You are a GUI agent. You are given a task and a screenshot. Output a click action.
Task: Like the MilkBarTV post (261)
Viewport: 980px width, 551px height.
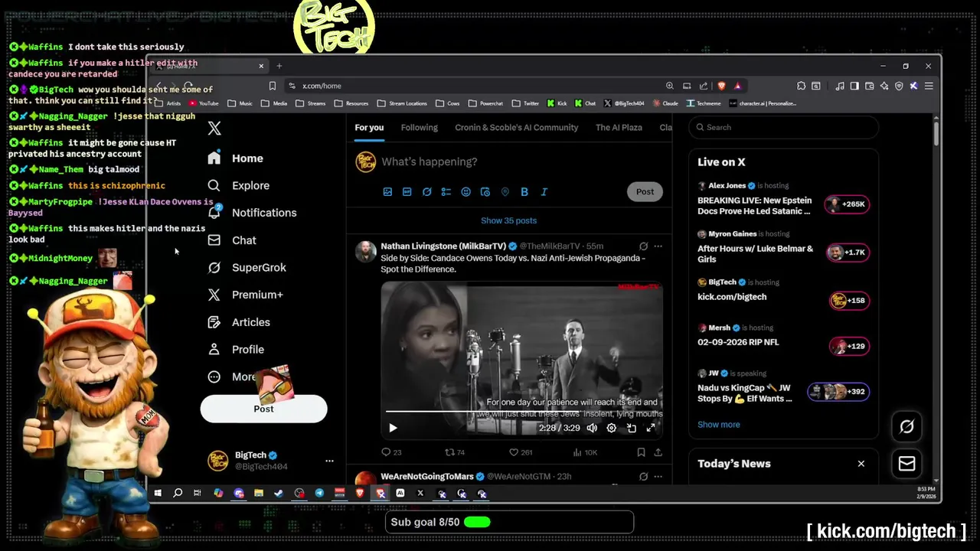(x=521, y=452)
